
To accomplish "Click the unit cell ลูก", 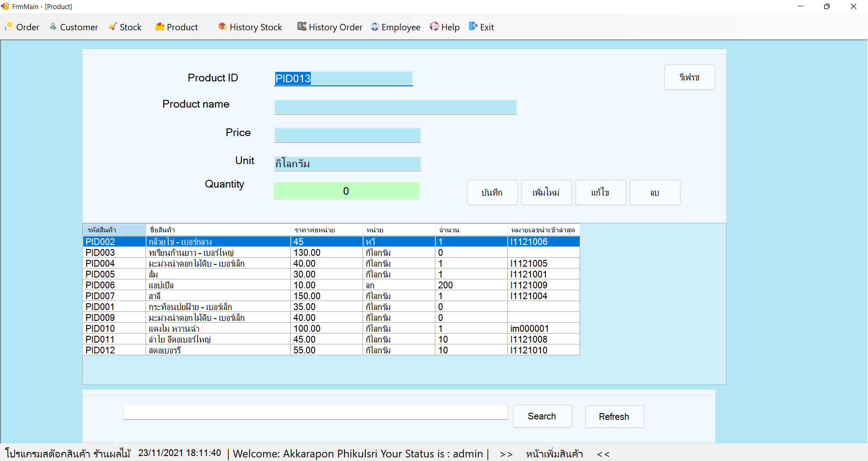I will point(399,285).
